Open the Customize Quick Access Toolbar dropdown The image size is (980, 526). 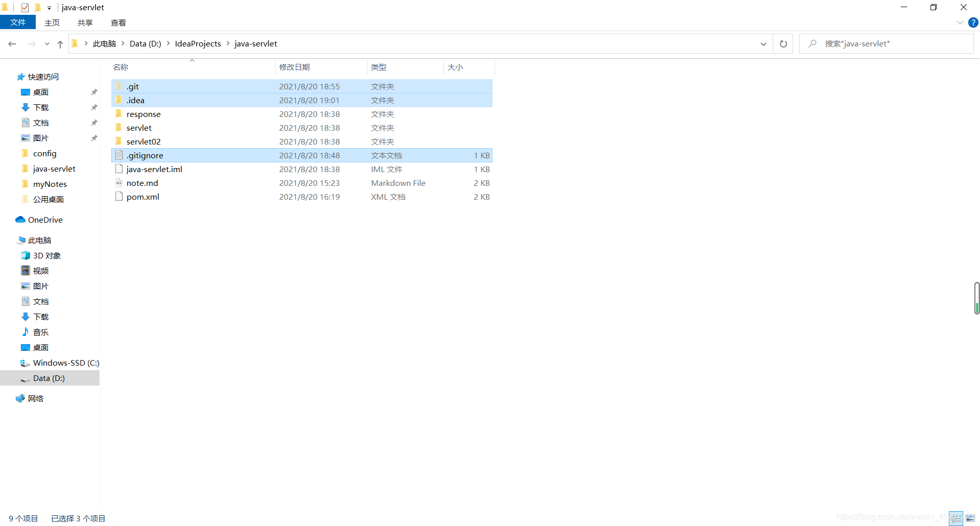coord(50,8)
